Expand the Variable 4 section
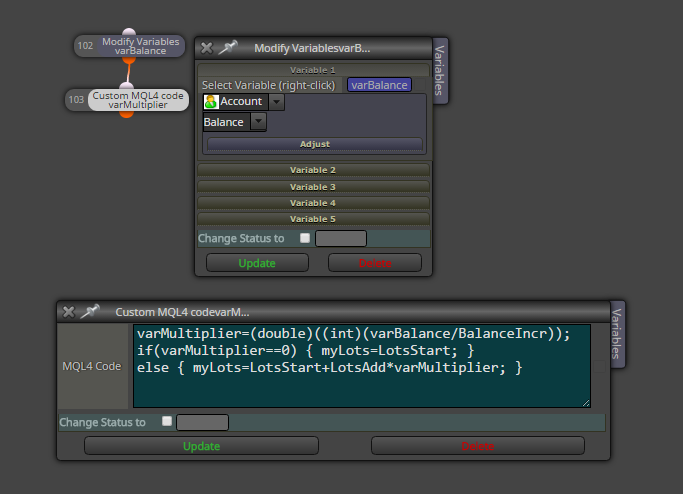Screen dimensions: 683x494 pyautogui.click(x=313, y=203)
